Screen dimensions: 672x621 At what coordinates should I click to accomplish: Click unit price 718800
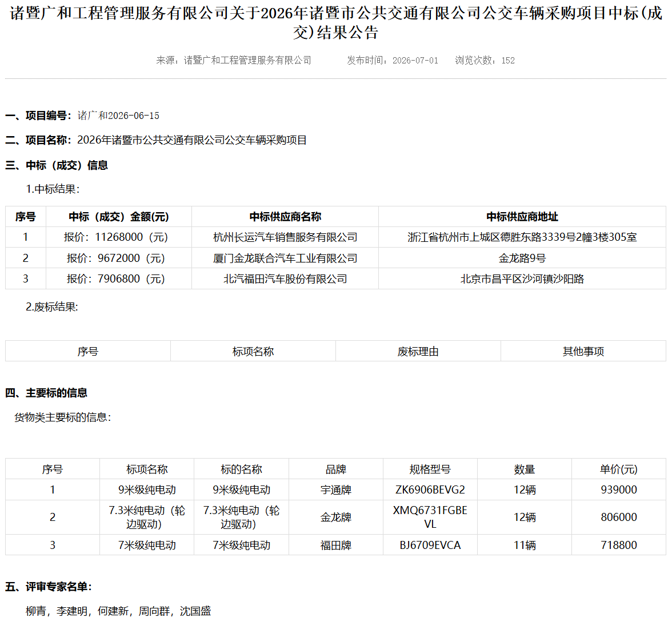coord(619,545)
